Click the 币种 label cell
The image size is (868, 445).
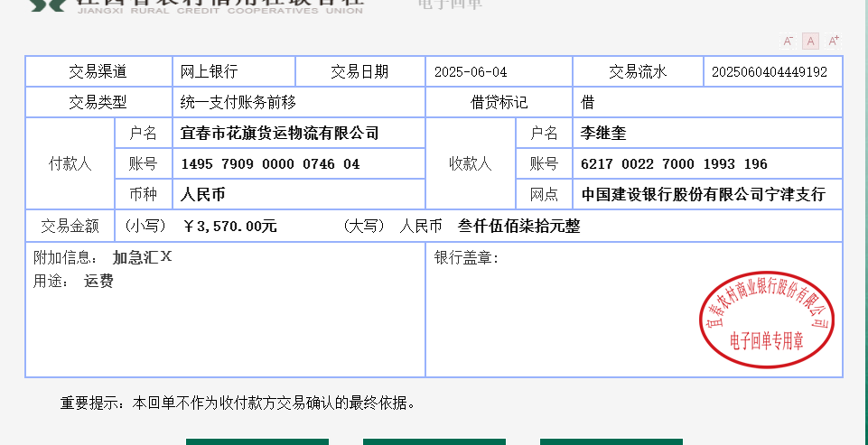click(x=143, y=194)
